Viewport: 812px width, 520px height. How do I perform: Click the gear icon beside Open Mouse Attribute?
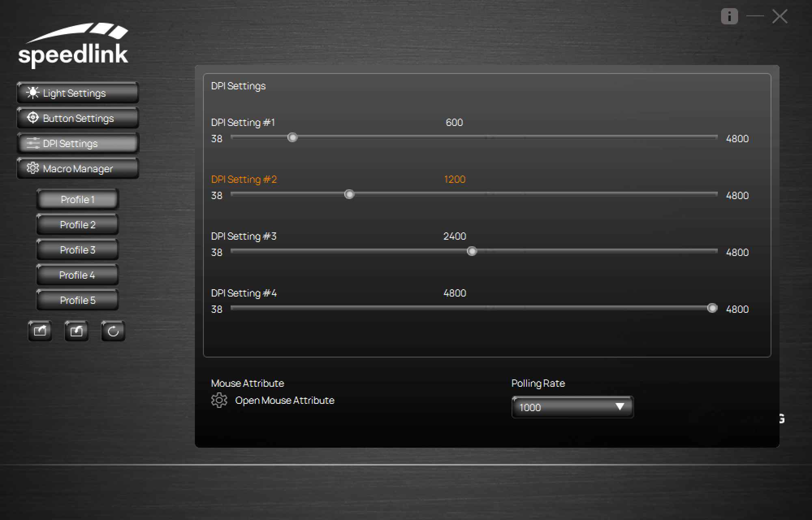pyautogui.click(x=219, y=400)
